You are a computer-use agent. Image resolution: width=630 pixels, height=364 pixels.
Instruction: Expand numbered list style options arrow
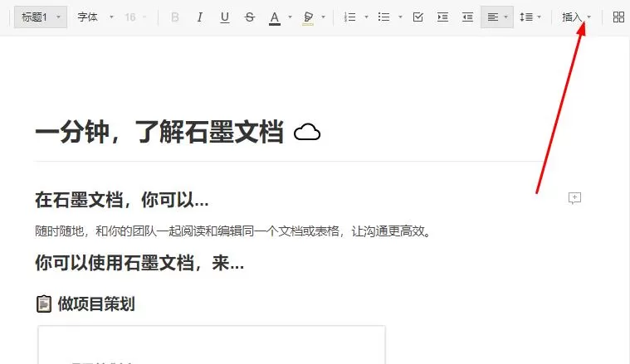[366, 17]
